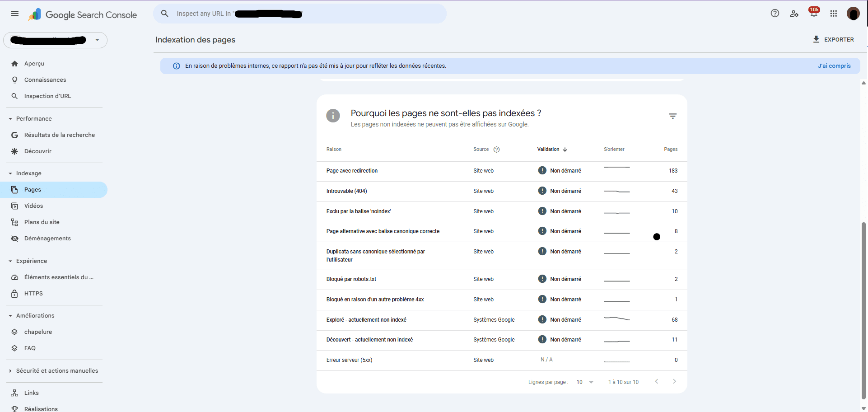The image size is (868, 412).
Task: Click the HTTPS report icon
Action: 14,293
